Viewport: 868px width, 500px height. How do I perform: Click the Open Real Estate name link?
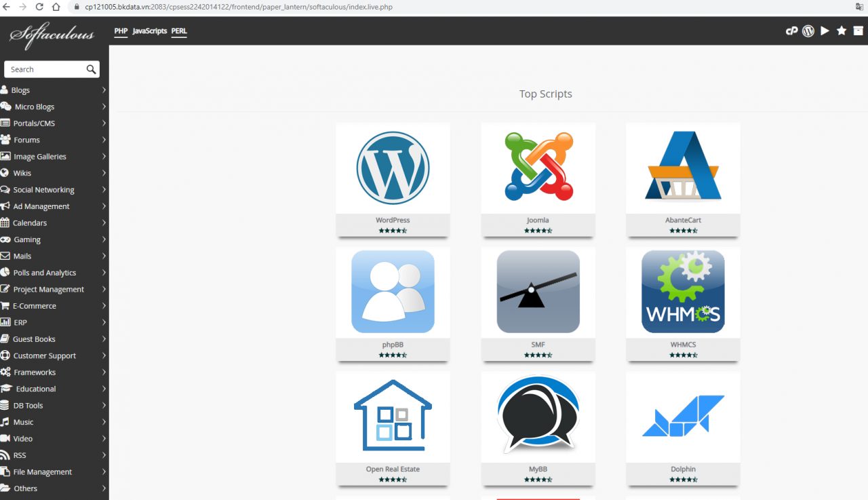pos(393,469)
